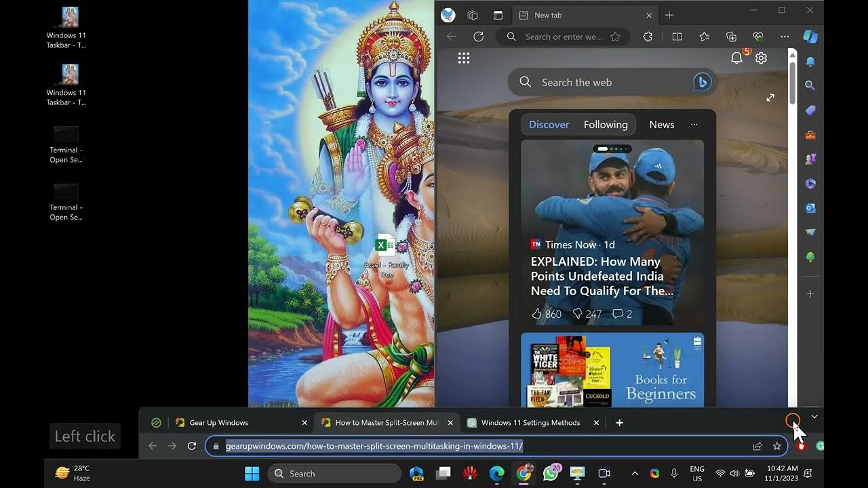
Task: Open Edge tab actions menu icon
Action: pyautogui.click(x=498, y=15)
